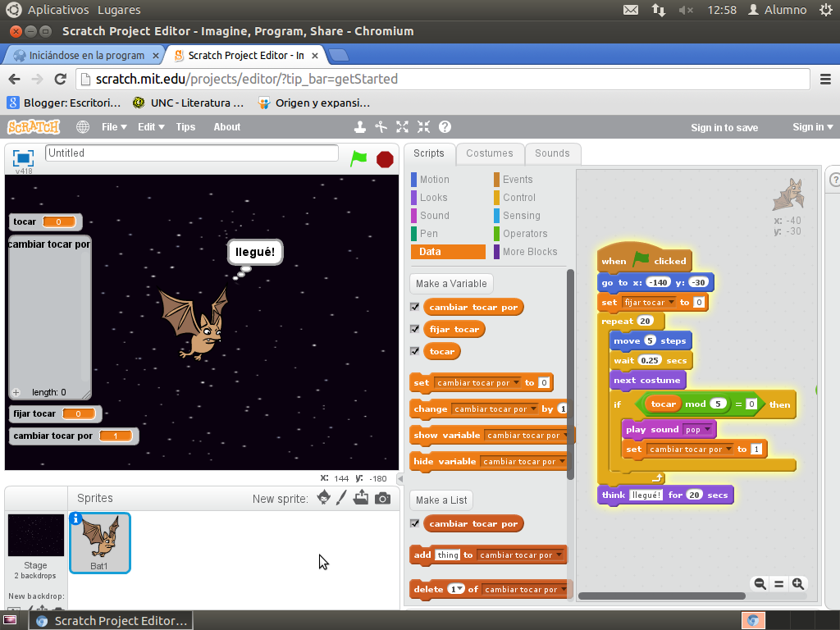Open variable dropdown in palette set block
The image size is (840, 630).
click(516, 382)
